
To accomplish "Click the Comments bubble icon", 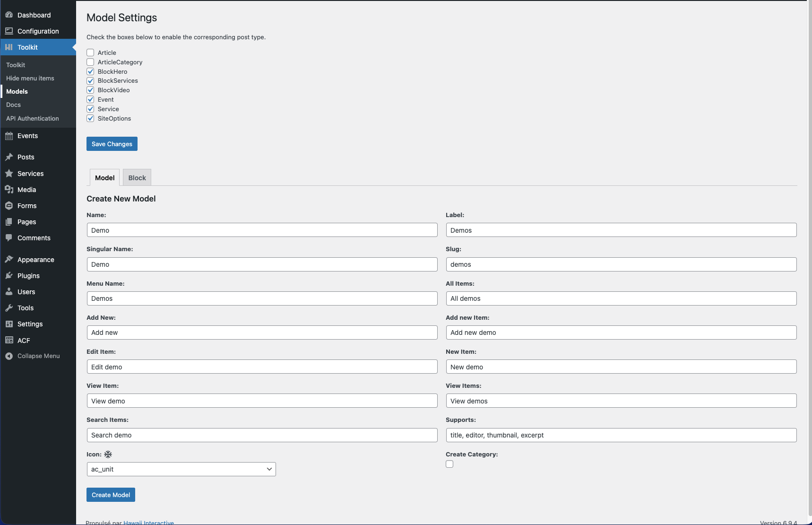I will pyautogui.click(x=9, y=238).
